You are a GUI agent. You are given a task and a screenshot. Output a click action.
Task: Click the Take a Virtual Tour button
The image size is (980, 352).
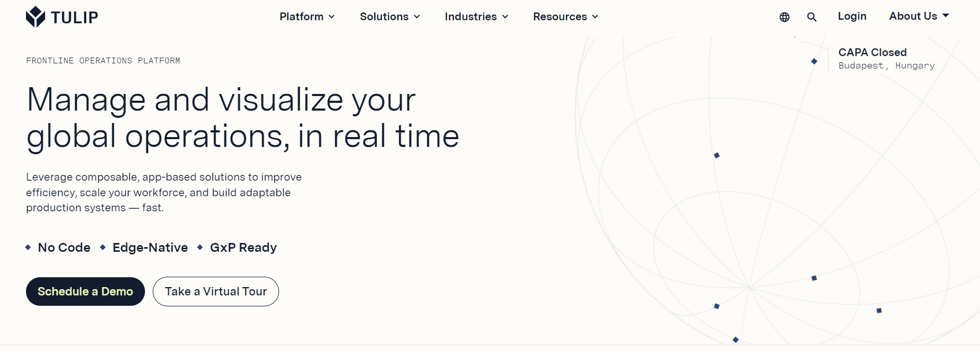coord(216,291)
